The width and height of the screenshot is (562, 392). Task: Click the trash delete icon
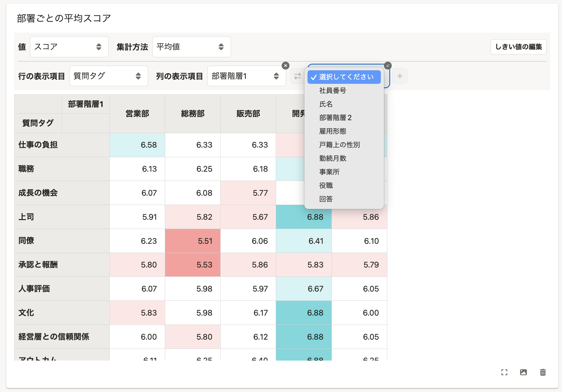tap(543, 372)
